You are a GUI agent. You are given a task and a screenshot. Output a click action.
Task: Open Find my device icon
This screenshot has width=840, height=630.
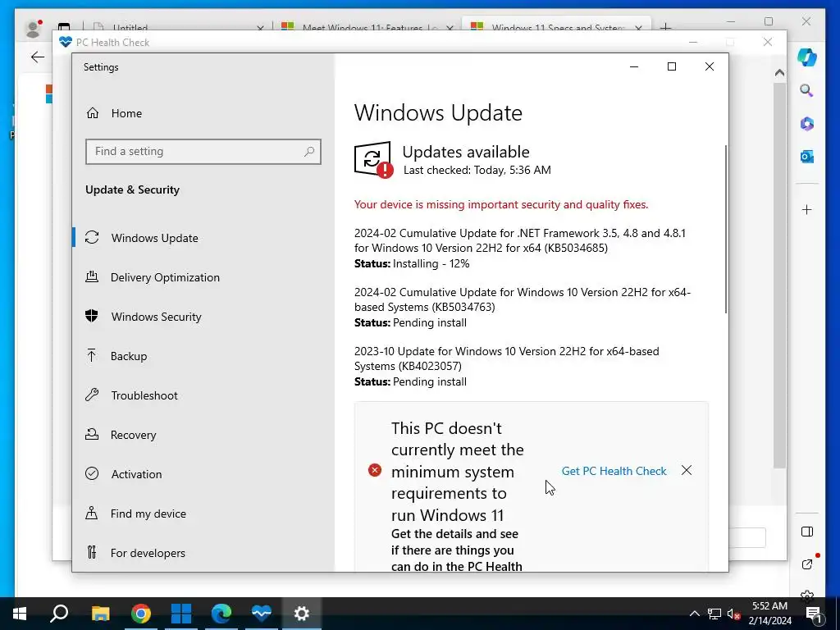click(x=92, y=514)
